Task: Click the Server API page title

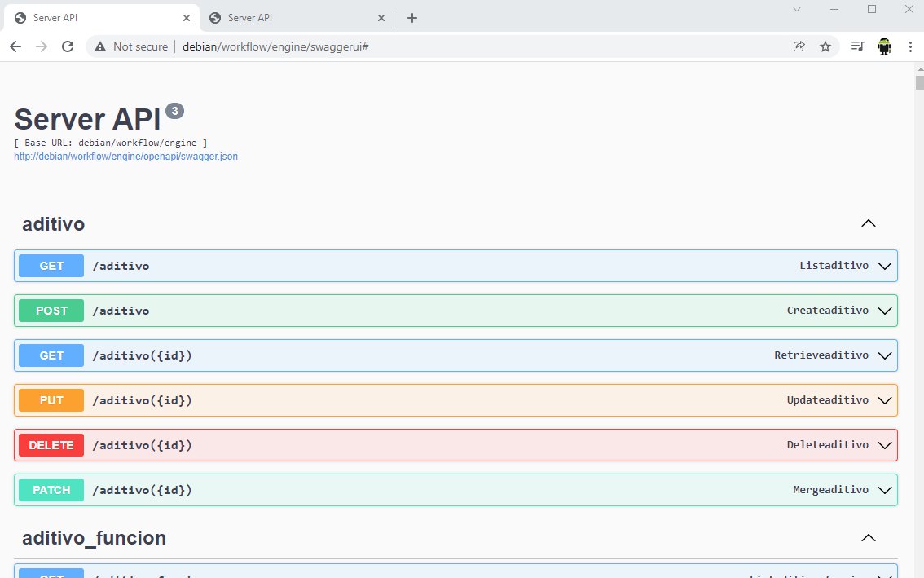Action: [87, 120]
